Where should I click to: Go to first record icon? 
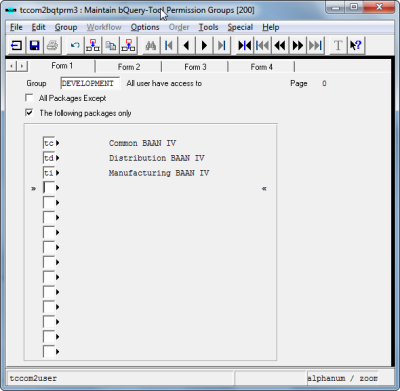(x=169, y=45)
